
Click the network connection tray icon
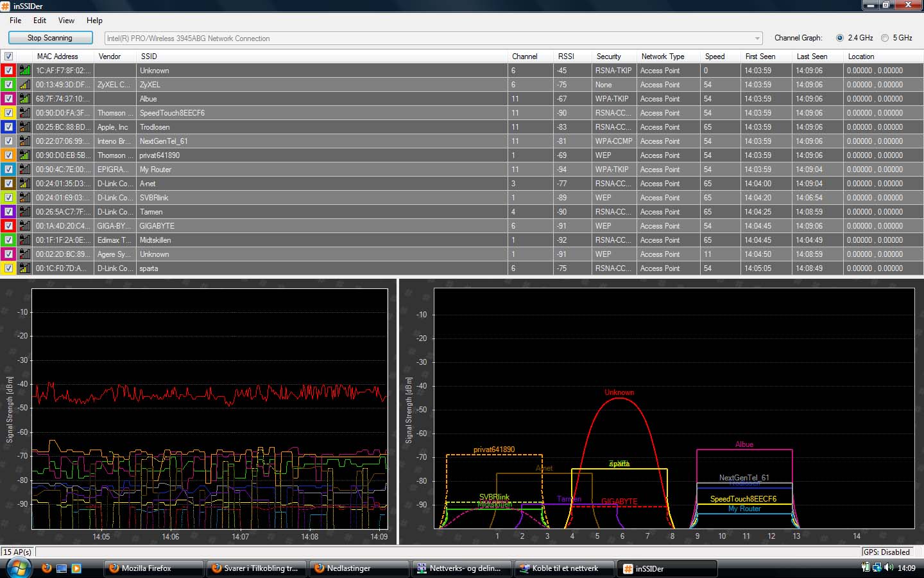coord(877,568)
